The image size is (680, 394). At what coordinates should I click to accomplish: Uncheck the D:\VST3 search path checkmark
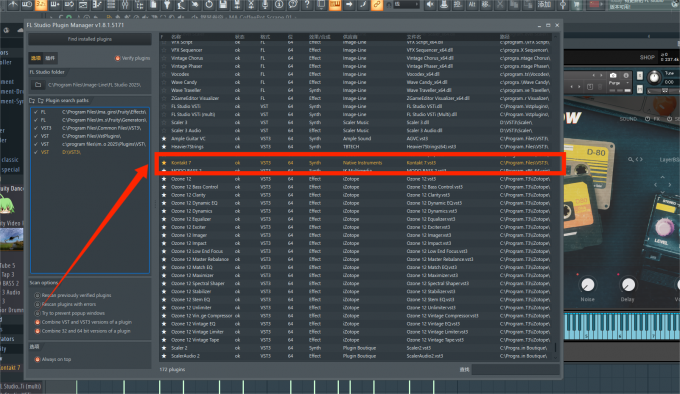(x=36, y=152)
